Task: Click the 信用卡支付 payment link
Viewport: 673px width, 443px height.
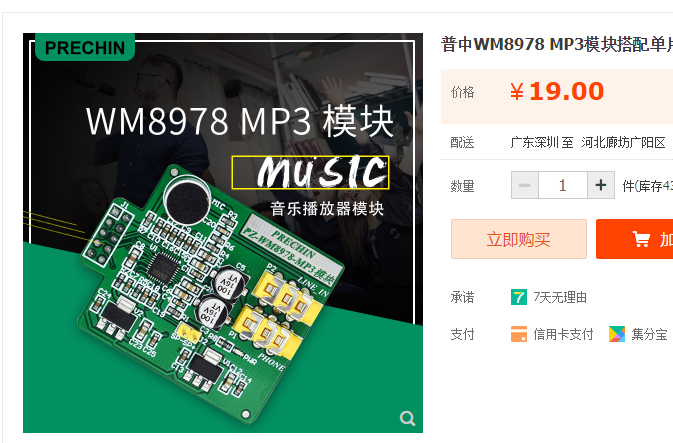Action: point(563,334)
